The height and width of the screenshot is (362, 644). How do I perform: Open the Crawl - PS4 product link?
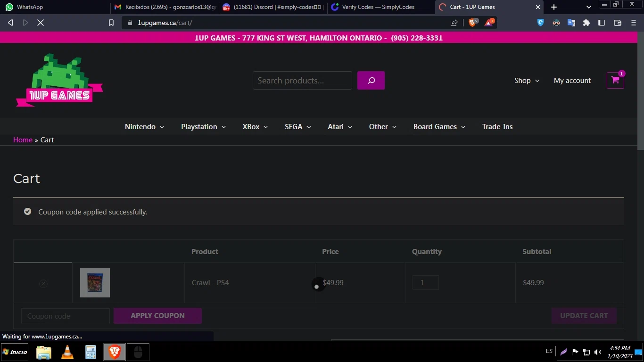(x=210, y=283)
